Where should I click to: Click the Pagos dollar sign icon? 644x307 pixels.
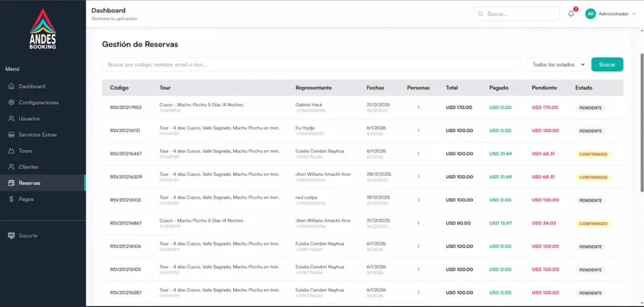(11, 199)
